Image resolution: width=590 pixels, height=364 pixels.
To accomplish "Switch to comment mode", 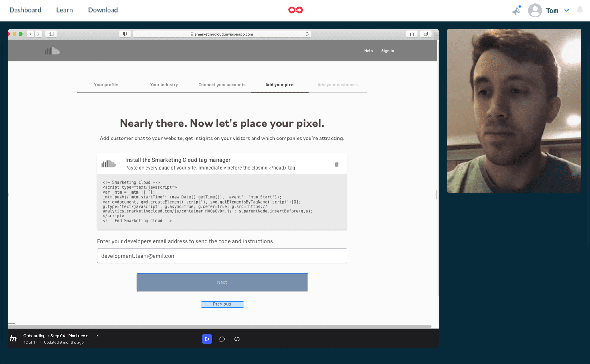I will (222, 339).
